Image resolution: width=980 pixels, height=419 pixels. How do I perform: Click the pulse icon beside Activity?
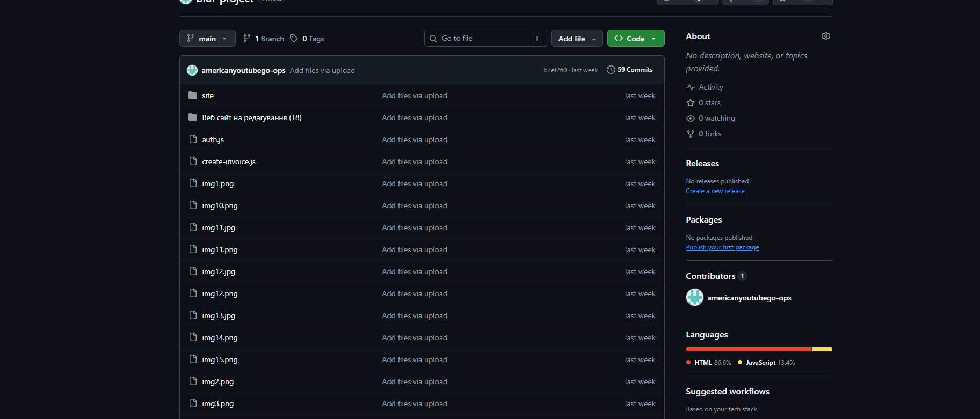(691, 87)
